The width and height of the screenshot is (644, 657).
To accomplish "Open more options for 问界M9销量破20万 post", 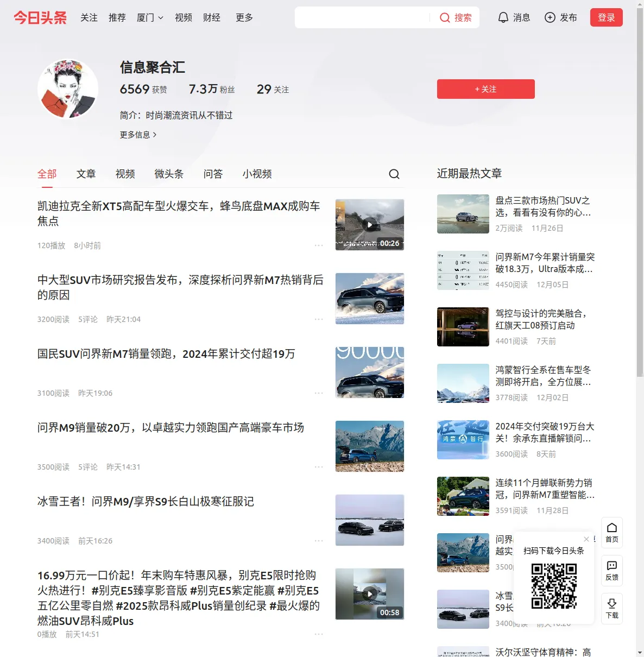I will coord(319,467).
